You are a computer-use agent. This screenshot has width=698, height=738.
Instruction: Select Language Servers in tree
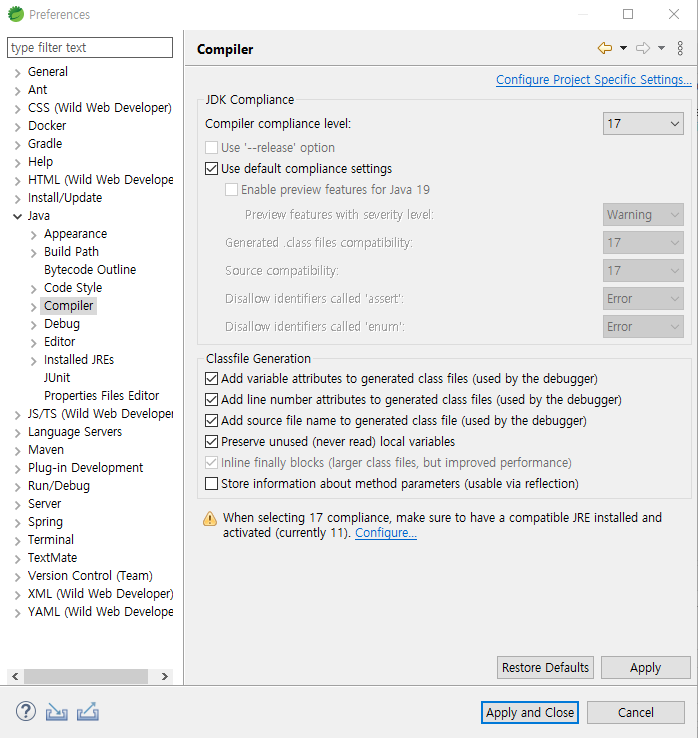click(x=74, y=432)
